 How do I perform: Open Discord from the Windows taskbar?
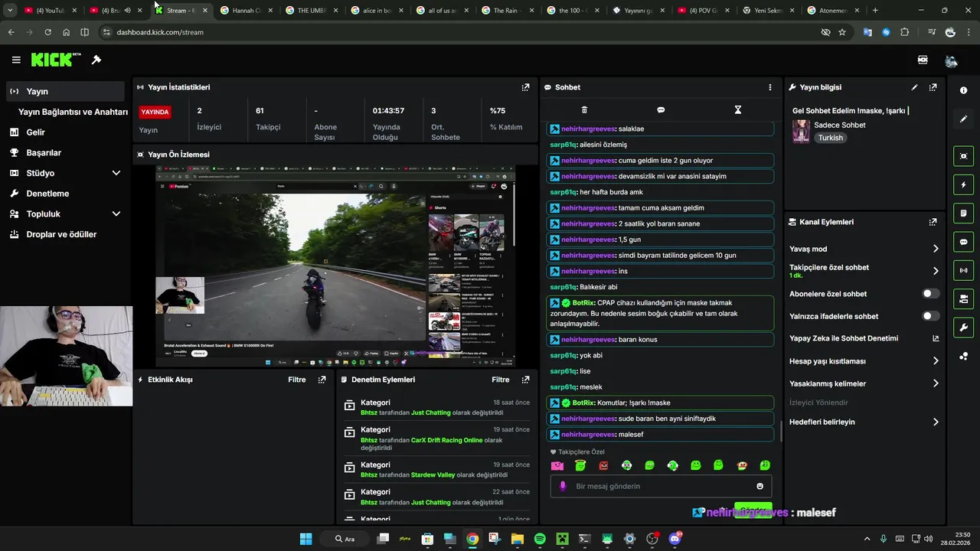click(675, 539)
